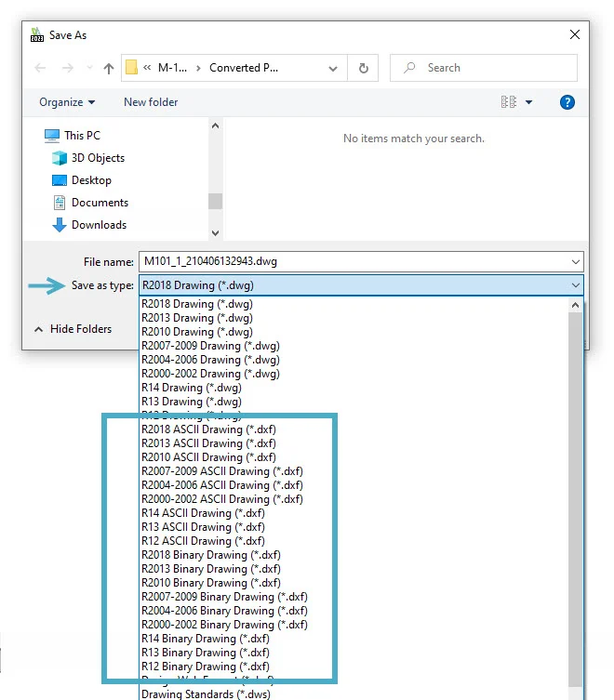Open Downloads folder in sidebar

[98, 225]
